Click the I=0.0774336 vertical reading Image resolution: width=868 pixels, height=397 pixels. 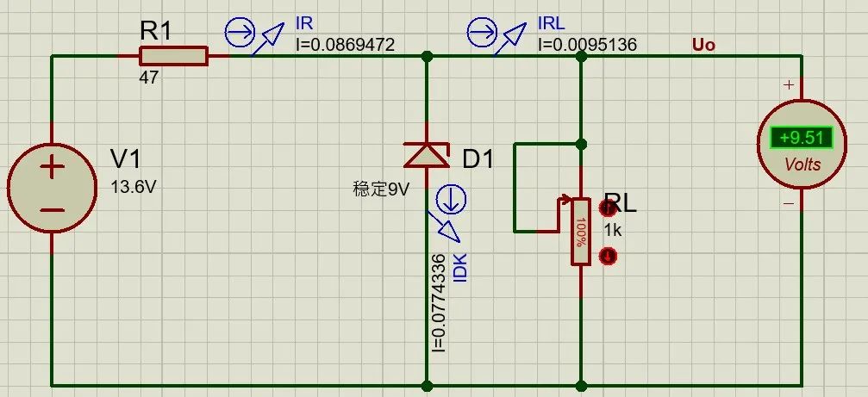click(439, 303)
